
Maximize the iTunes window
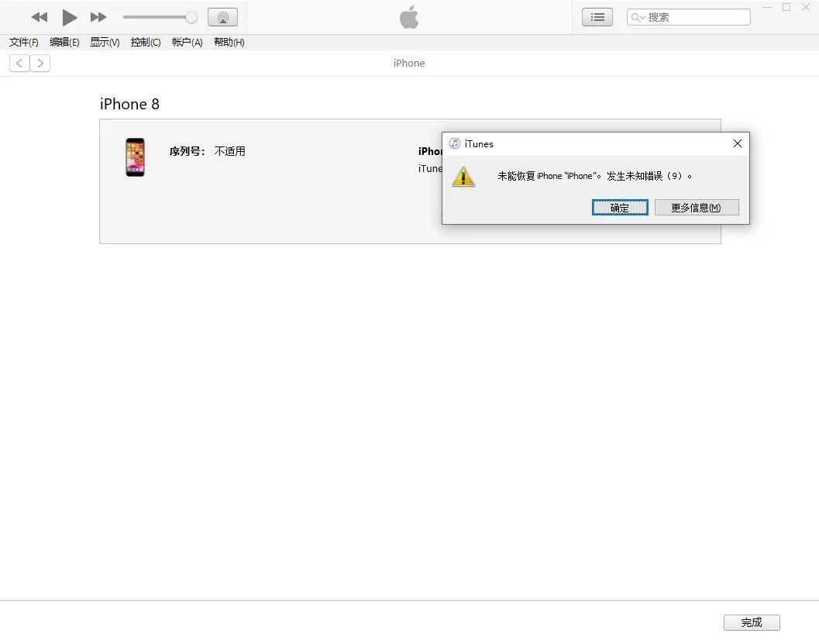[x=786, y=7]
